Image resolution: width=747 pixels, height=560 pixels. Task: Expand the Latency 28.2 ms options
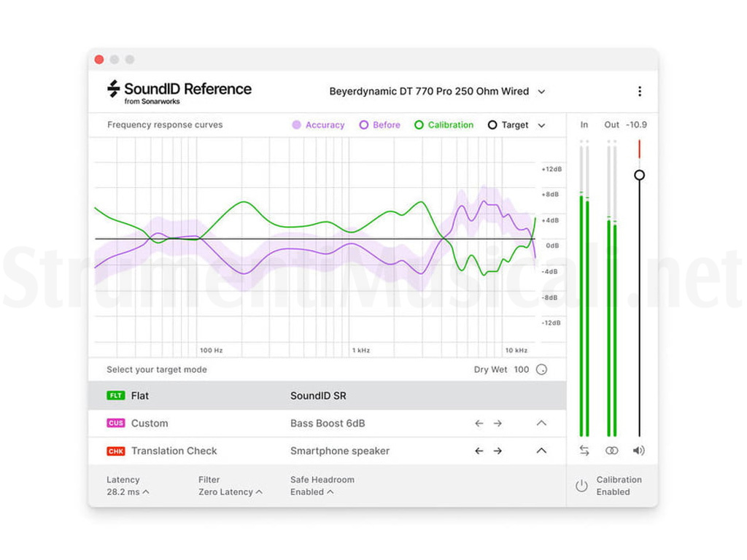point(128,492)
